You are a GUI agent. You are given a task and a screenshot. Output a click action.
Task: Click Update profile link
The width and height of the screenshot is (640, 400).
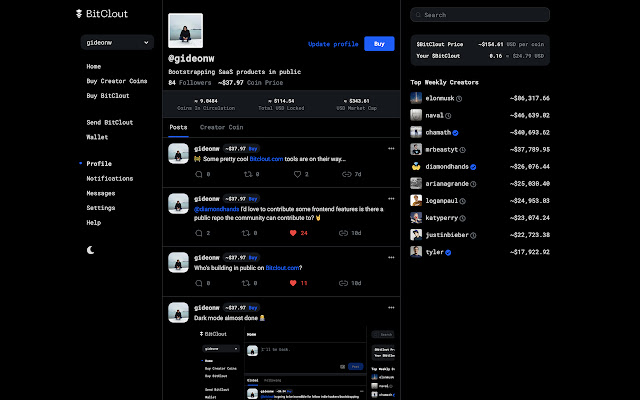coord(333,44)
